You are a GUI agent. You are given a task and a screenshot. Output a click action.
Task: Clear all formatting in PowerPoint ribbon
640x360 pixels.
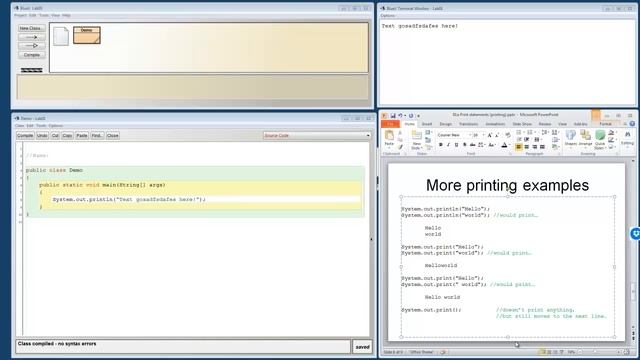[508, 135]
